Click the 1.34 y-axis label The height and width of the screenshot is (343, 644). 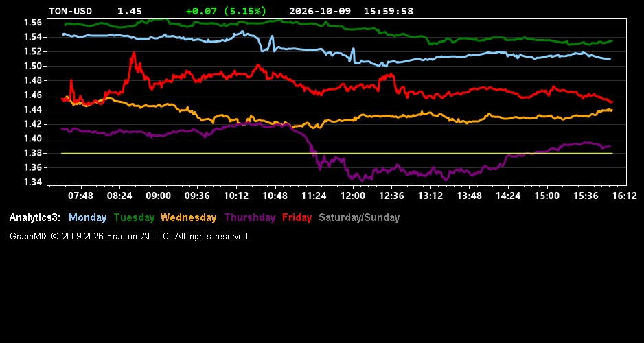(33, 182)
